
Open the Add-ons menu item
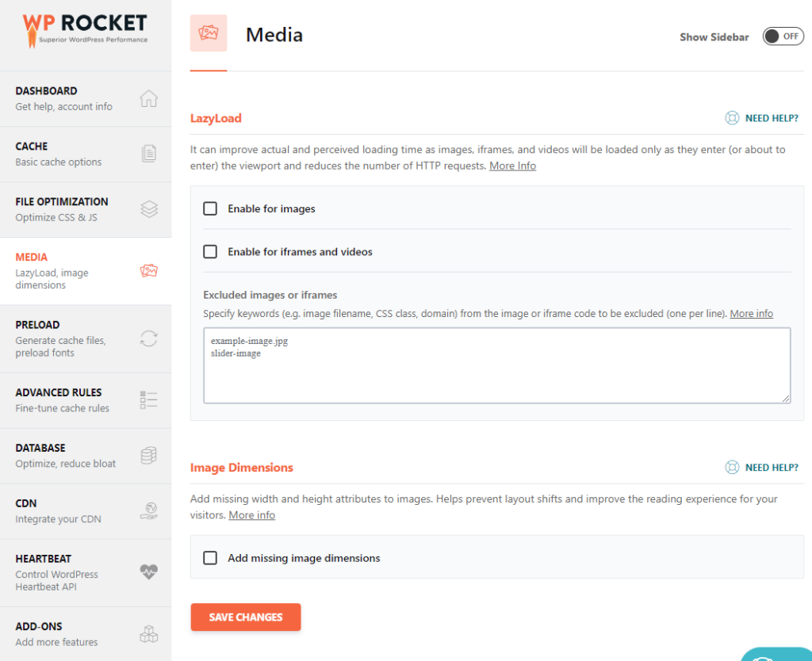(86, 634)
